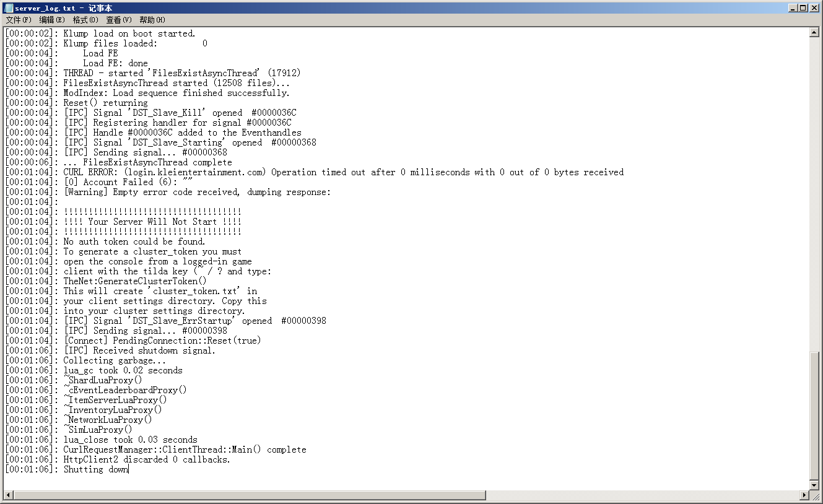Minimize the server_log.txt Notepad window
Image resolution: width=823 pixels, height=504 pixels.
point(794,8)
